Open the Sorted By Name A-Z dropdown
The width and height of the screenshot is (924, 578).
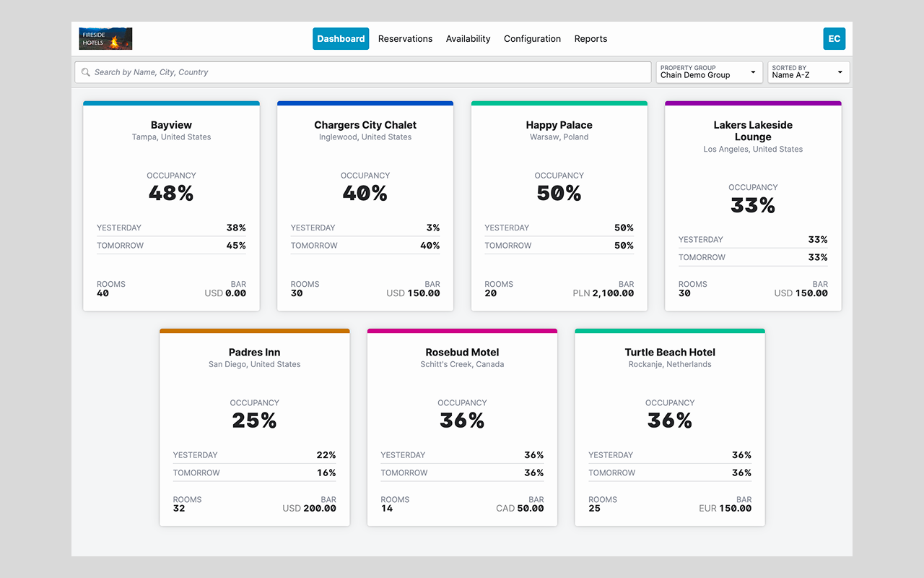pyautogui.click(x=808, y=72)
